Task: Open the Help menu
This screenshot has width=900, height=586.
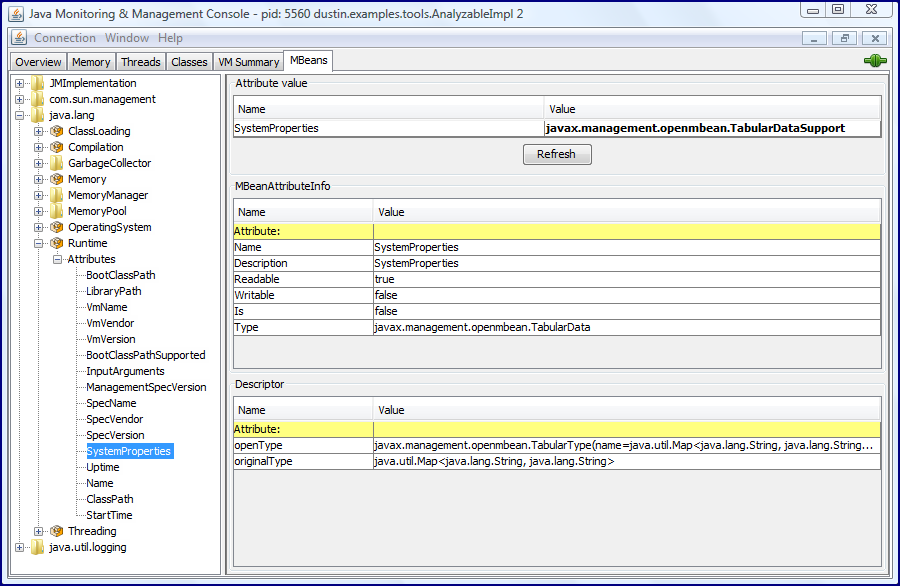Action: coord(170,38)
